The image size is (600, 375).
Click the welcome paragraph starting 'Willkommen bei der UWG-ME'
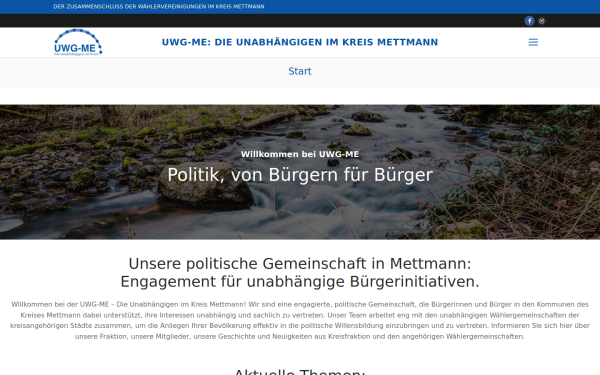pos(300,320)
